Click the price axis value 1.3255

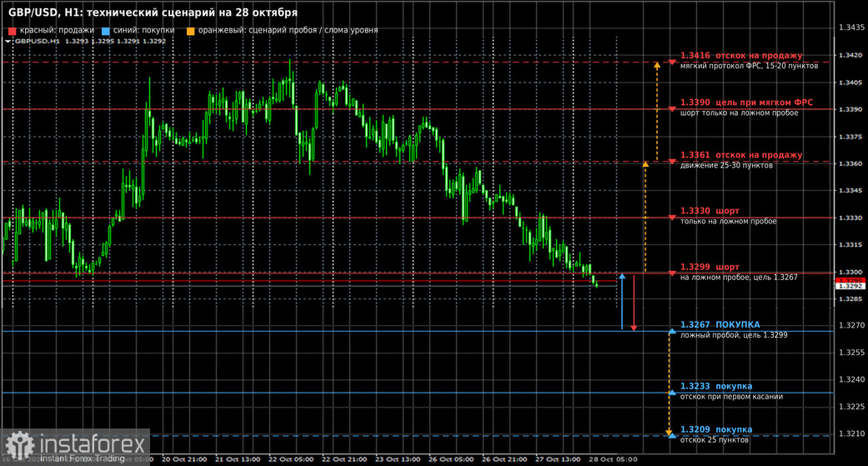tap(851, 353)
